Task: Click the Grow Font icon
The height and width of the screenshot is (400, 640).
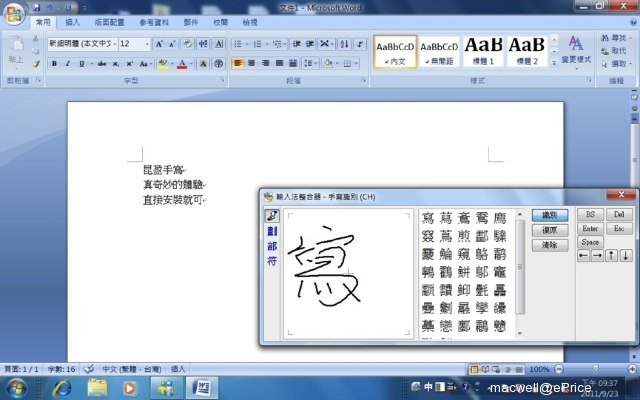Action: (160, 44)
